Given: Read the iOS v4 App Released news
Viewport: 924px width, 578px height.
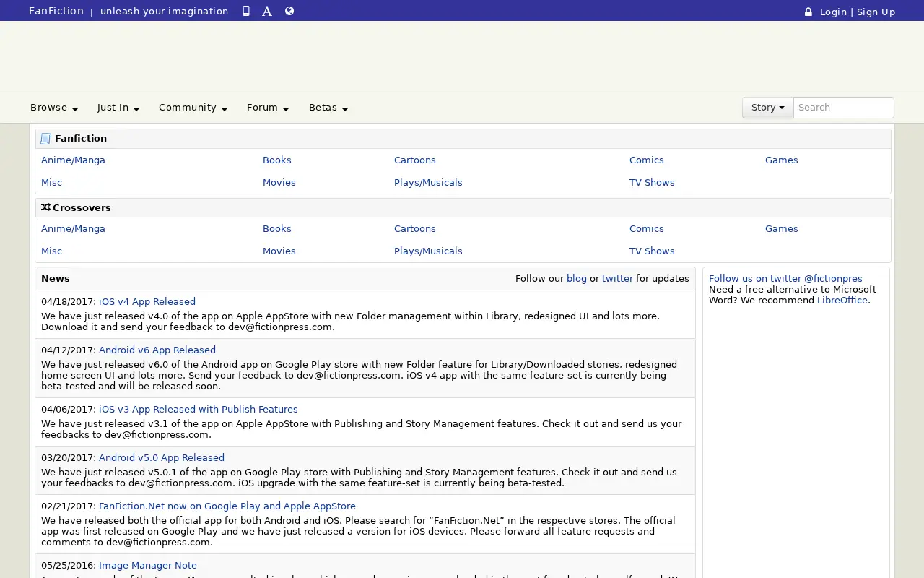Looking at the screenshot, I should click(147, 302).
